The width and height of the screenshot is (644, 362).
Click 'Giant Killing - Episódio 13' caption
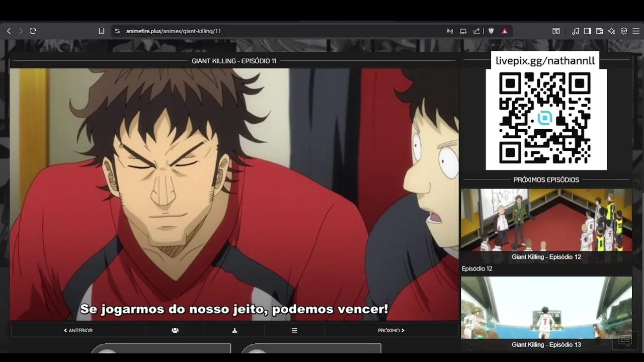[x=546, y=344]
